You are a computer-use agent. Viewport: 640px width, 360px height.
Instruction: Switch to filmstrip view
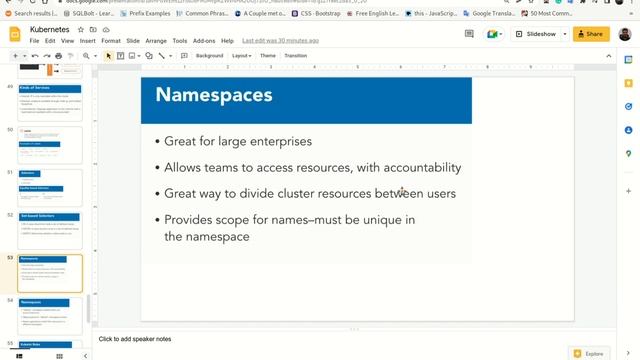click(19, 356)
